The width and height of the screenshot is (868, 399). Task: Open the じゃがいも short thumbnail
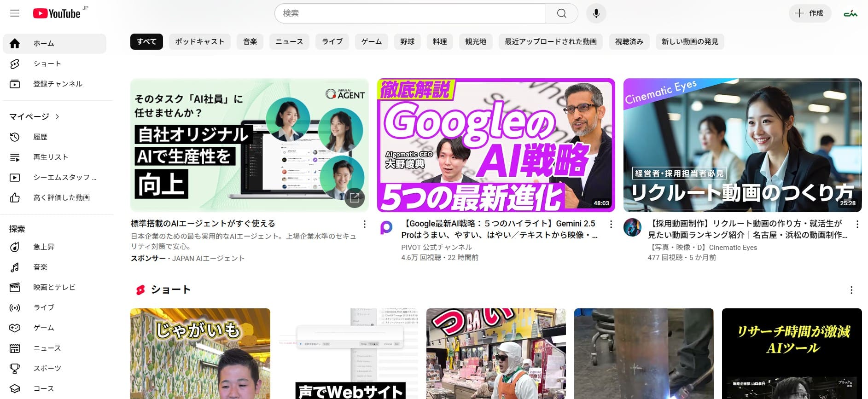pos(200,353)
